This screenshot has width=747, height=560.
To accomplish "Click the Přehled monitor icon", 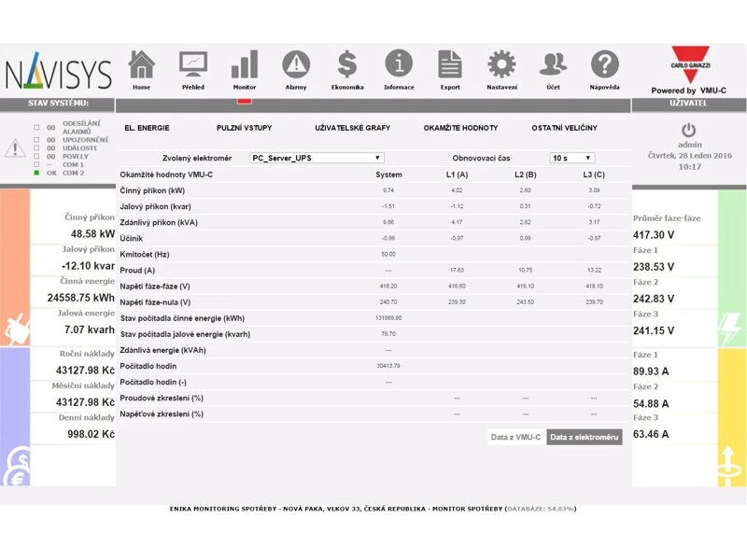I will tap(193, 65).
